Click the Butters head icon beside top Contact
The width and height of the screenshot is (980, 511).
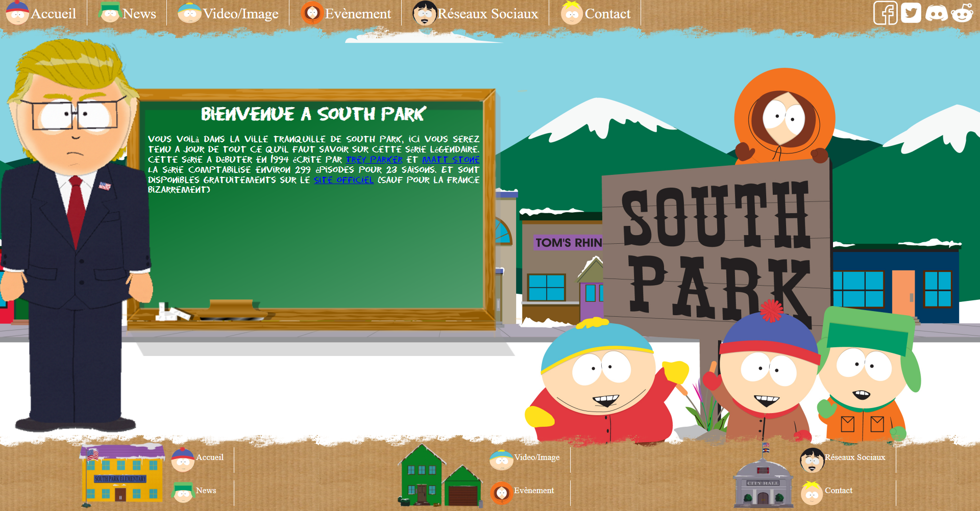[x=572, y=13]
